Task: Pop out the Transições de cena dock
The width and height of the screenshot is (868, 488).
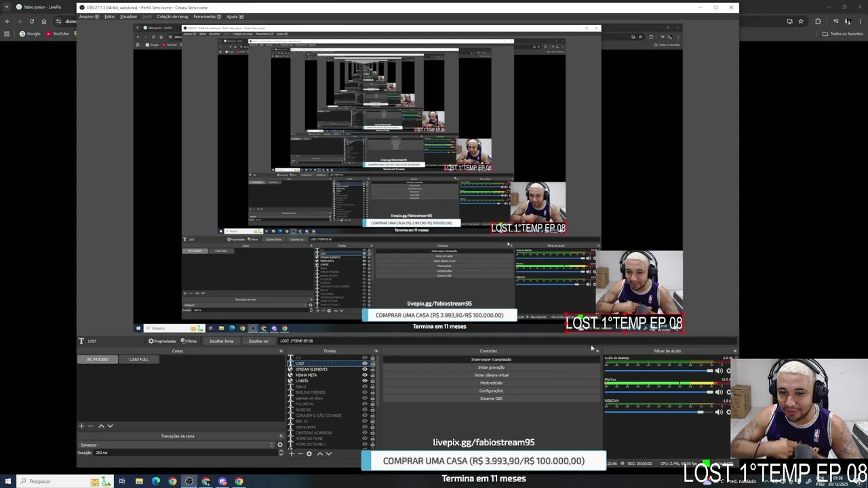Action: (x=281, y=436)
